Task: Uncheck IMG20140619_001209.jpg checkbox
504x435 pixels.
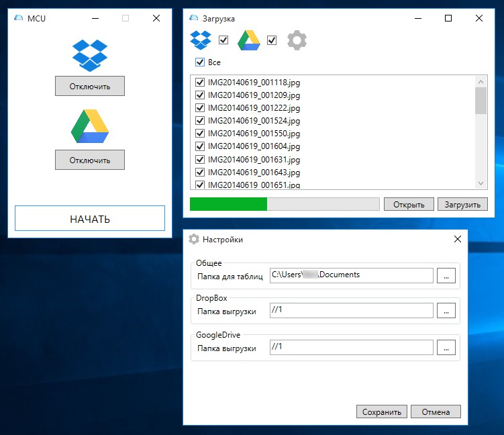Action: (x=200, y=95)
